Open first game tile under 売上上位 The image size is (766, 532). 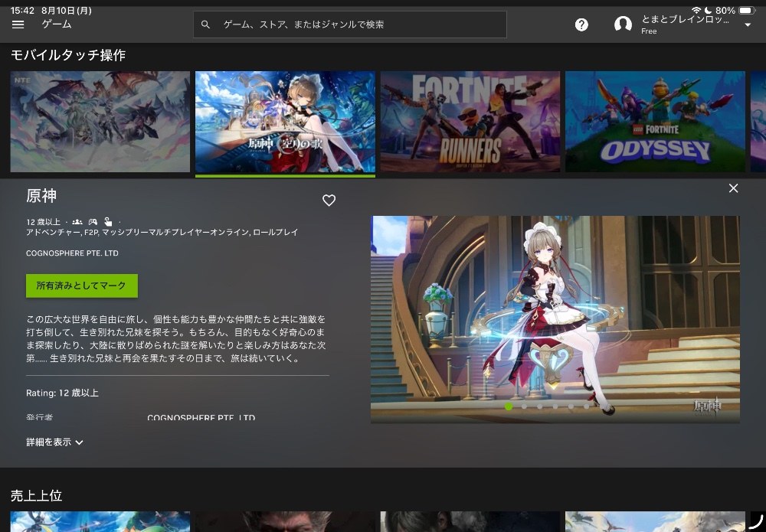coord(100,521)
